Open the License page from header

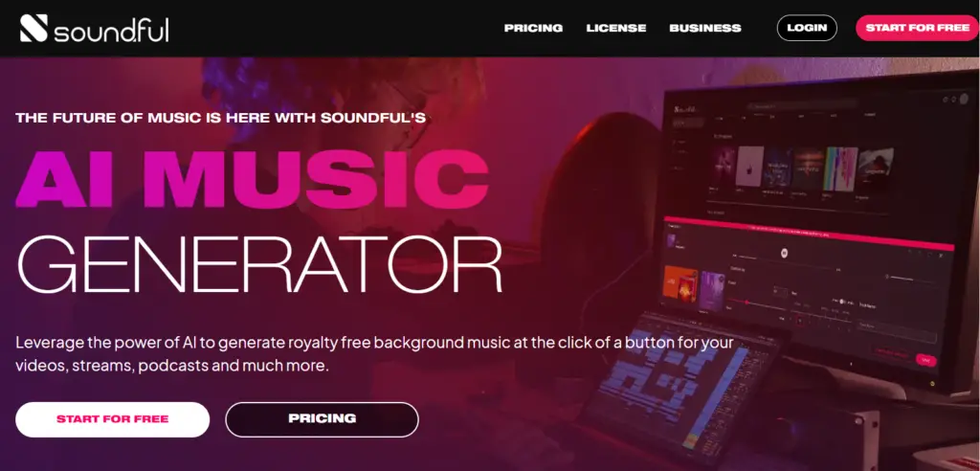coord(616,28)
